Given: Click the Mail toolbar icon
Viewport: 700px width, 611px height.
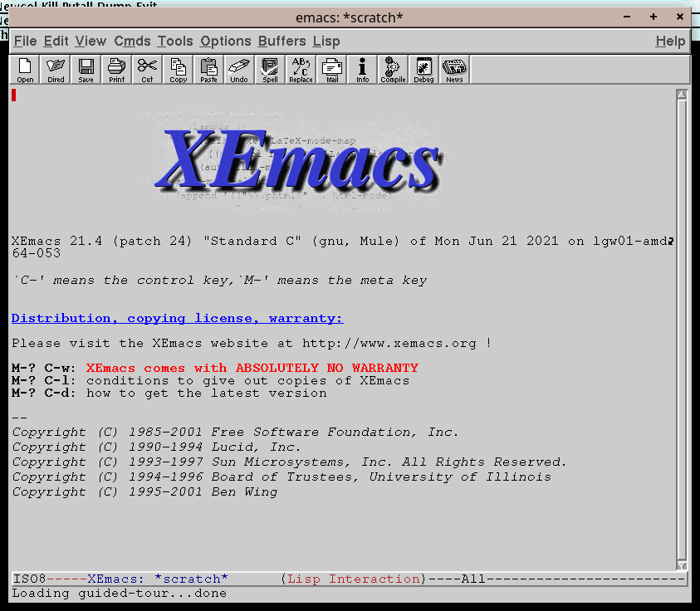Looking at the screenshot, I should [332, 70].
